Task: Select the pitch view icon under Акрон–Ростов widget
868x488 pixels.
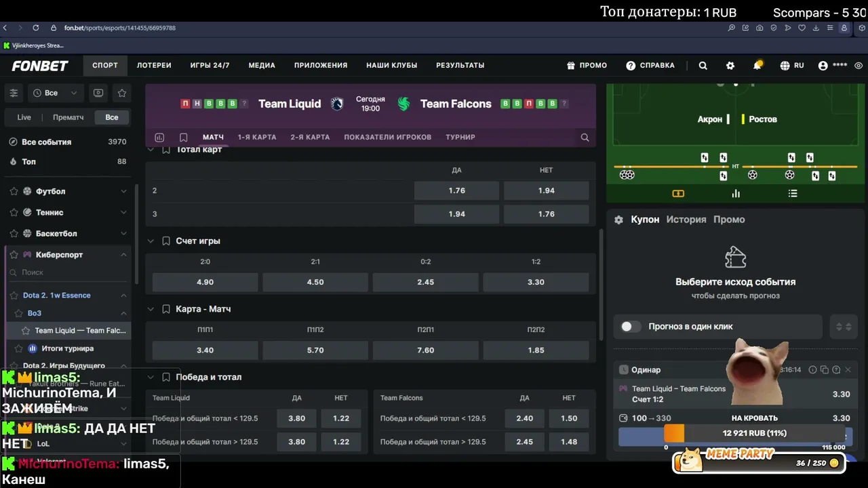Action: coord(678,194)
